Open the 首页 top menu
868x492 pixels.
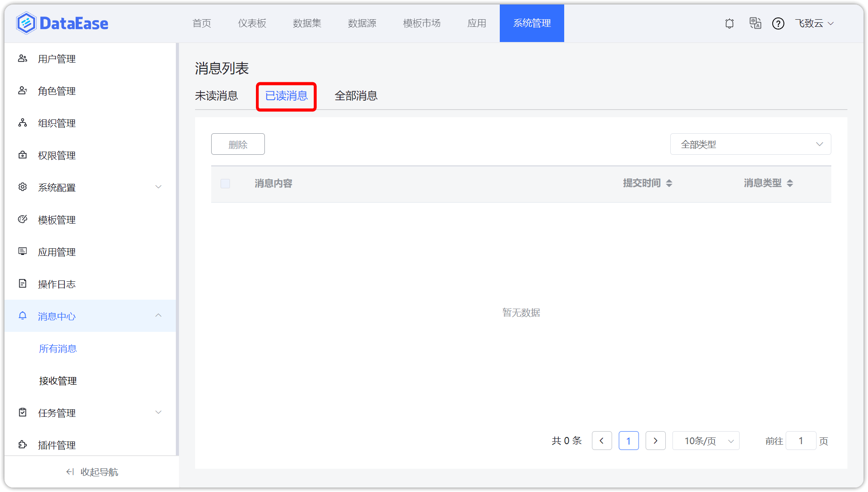coord(202,23)
